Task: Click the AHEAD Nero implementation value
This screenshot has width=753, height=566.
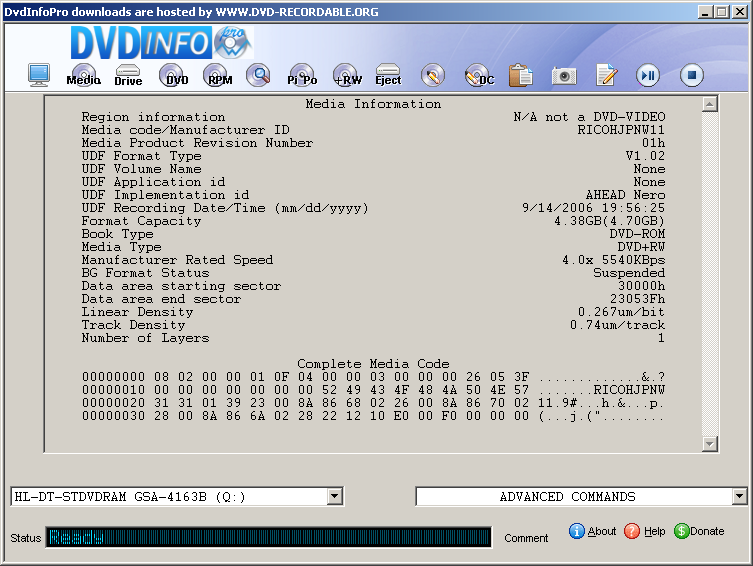Action: click(x=625, y=195)
